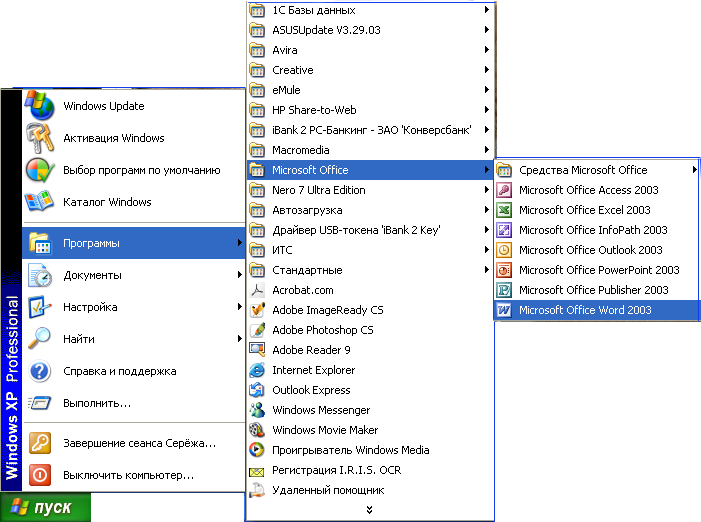Click the Outlook Express icon
This screenshot has width=701, height=522.
[x=257, y=390]
